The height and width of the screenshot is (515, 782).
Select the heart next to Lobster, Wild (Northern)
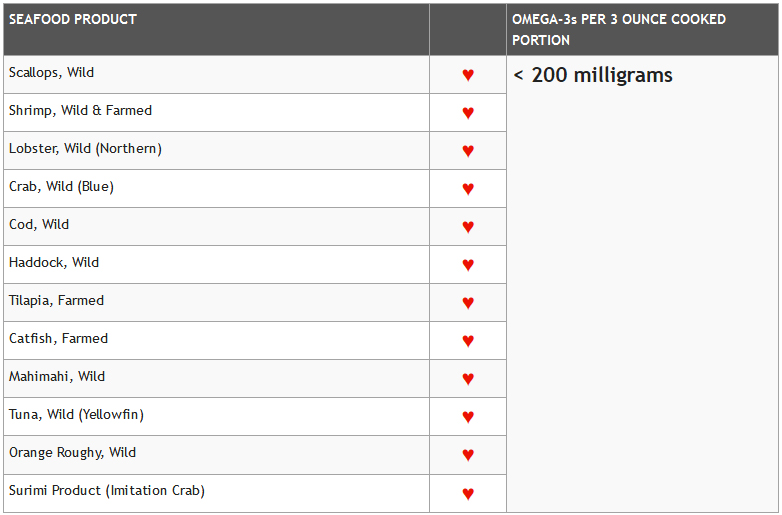coord(468,151)
